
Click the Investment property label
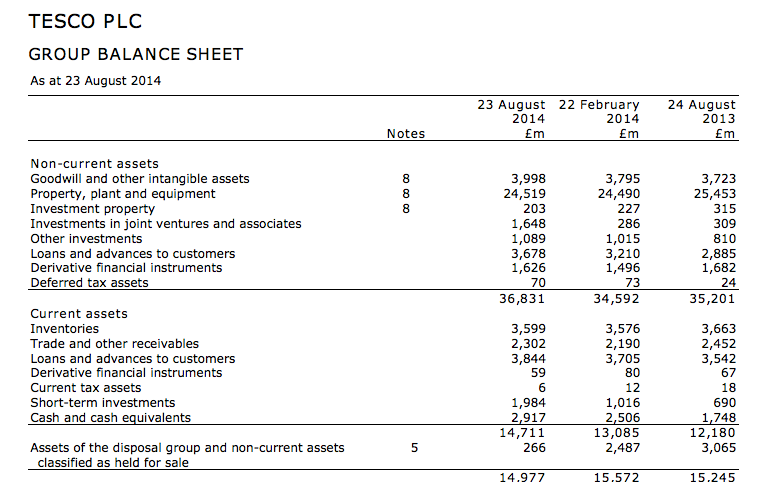click(x=93, y=209)
